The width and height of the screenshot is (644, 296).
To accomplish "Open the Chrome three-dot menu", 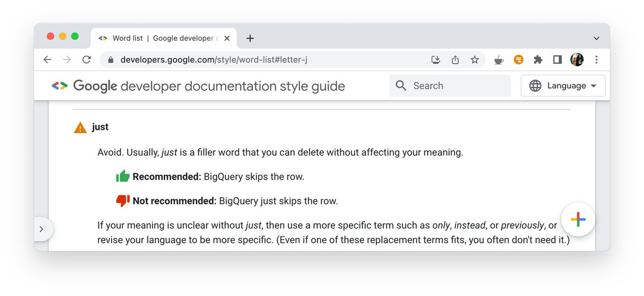I will pos(596,60).
